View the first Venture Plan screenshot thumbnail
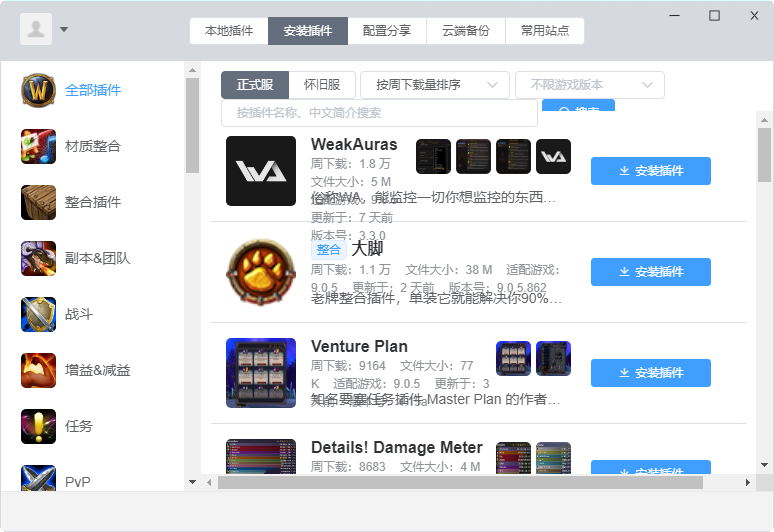Image resolution: width=774 pixels, height=532 pixels. point(513,358)
